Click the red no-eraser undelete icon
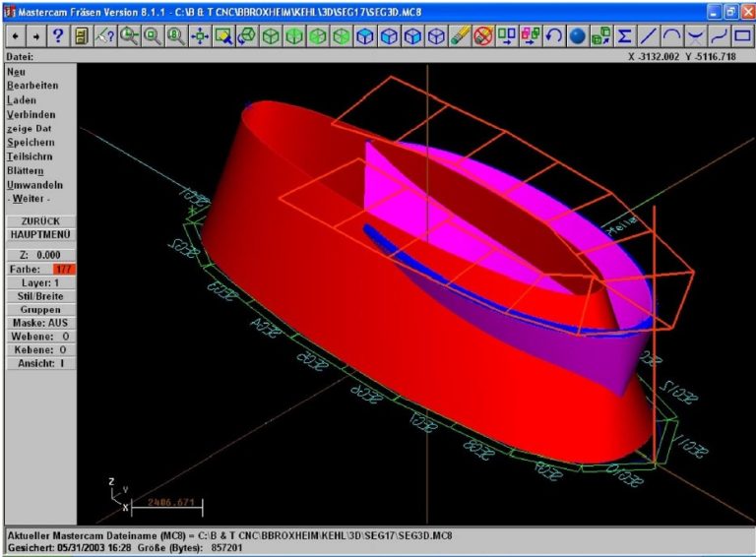The height and width of the screenshot is (557, 756). 483,35
